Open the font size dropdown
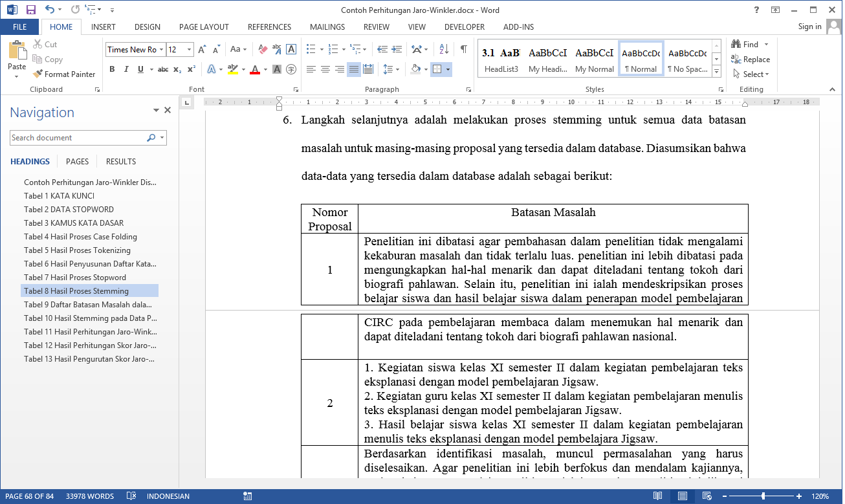 click(x=189, y=50)
